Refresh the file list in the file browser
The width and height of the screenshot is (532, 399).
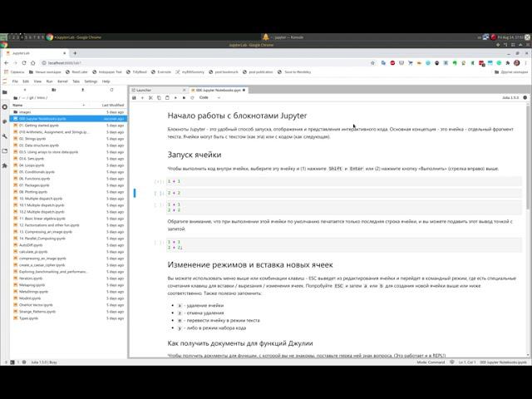tap(111, 90)
